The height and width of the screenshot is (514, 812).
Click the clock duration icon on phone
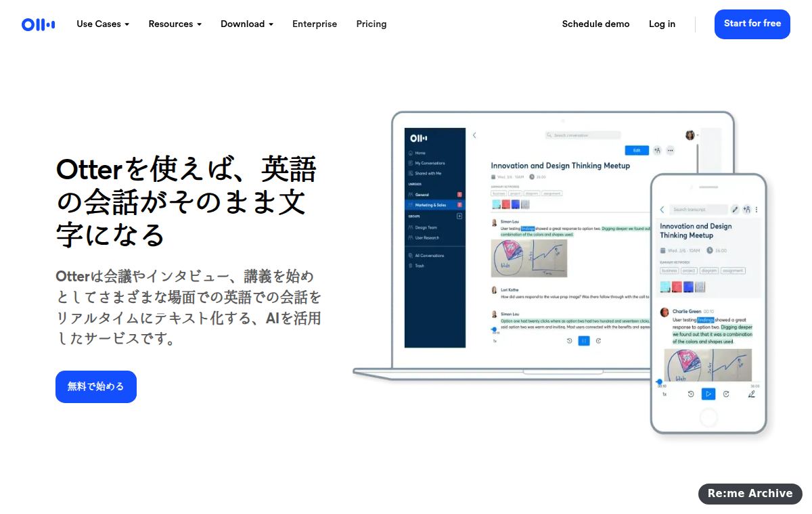(710, 250)
